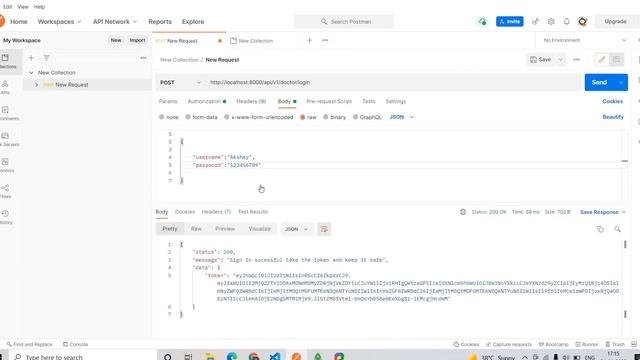Screen dimensions: 640x360
Task: Open the tab bar three-dot overflow menu
Action: pos(325,40)
